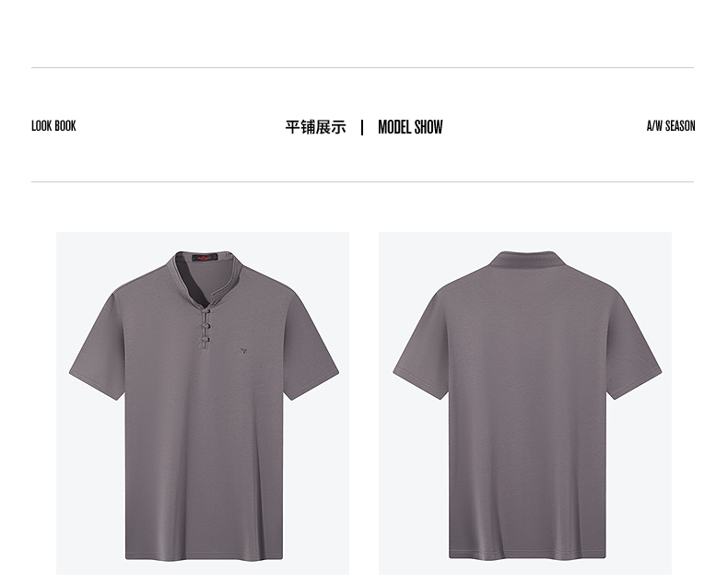Click the LOOK BOOK heading text
The image size is (728, 583).
[53, 126]
